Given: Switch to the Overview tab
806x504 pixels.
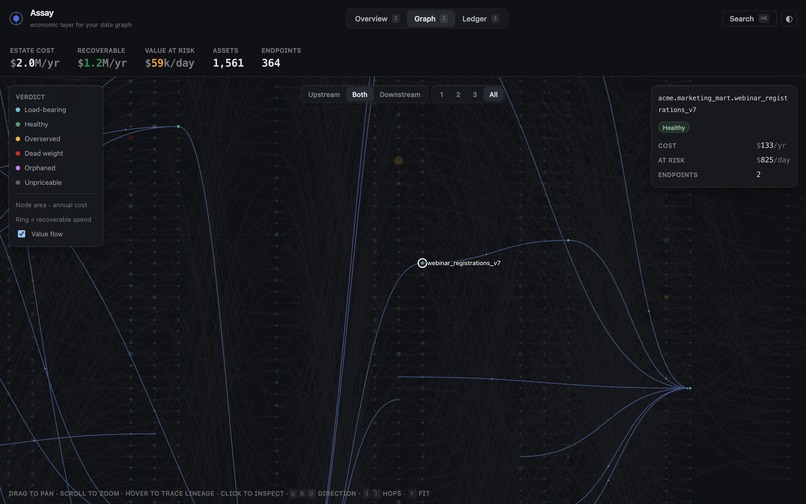Looking at the screenshot, I should [377, 19].
